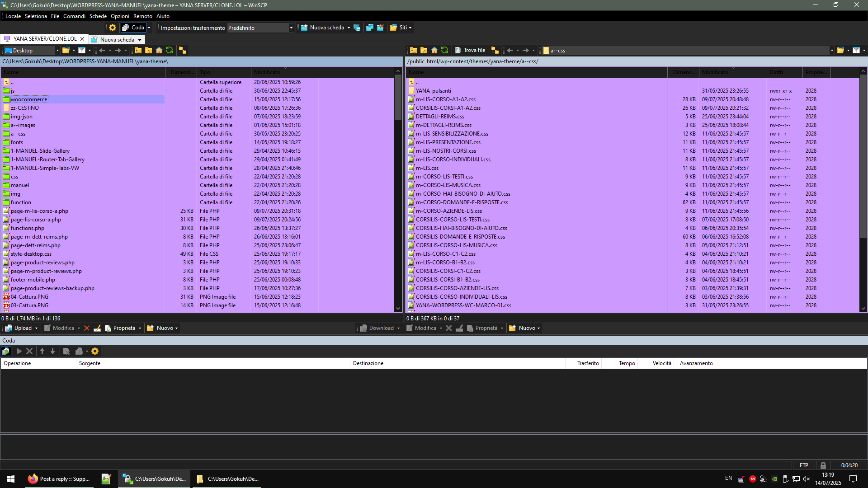Screen dimensions: 868x488
Task: Open the Desktop drive dropdown
Action: [57, 51]
